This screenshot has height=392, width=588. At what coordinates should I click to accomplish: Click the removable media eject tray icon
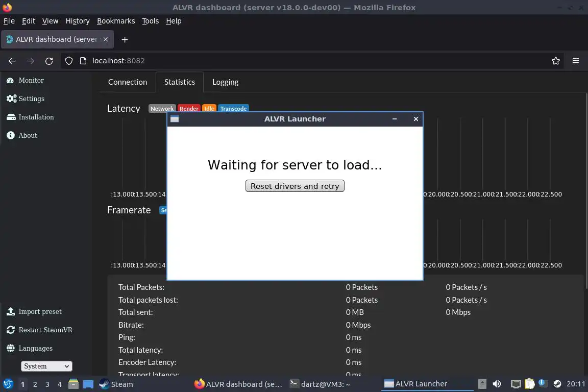click(482, 384)
